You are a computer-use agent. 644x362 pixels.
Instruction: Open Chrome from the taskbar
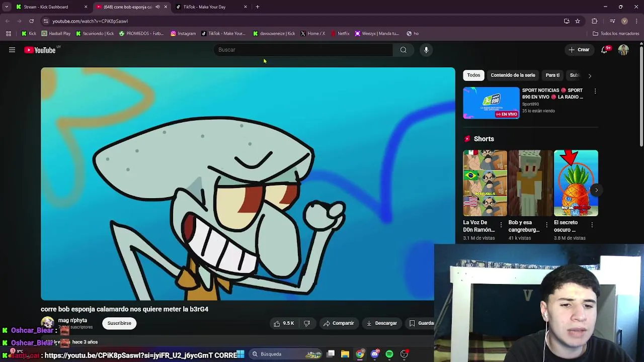(360, 354)
